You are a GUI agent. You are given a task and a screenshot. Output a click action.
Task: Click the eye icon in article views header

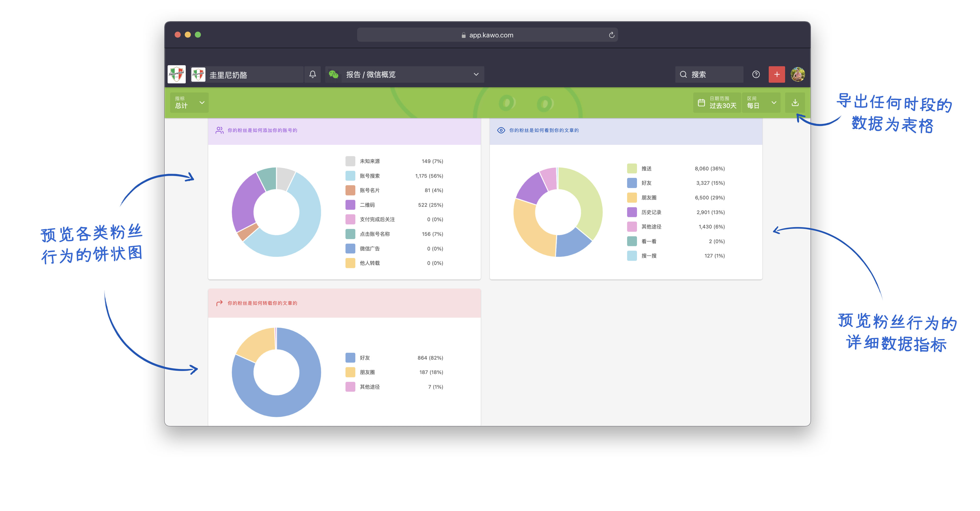pyautogui.click(x=501, y=130)
